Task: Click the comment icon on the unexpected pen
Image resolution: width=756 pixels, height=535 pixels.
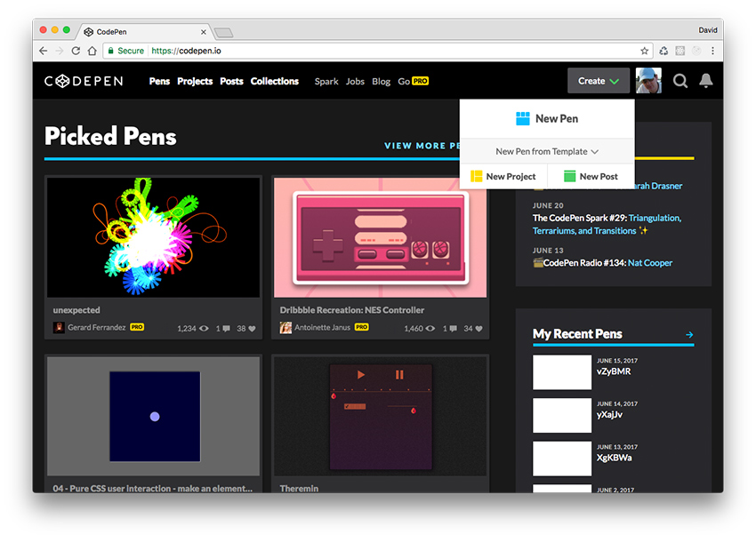Action: 226,329
